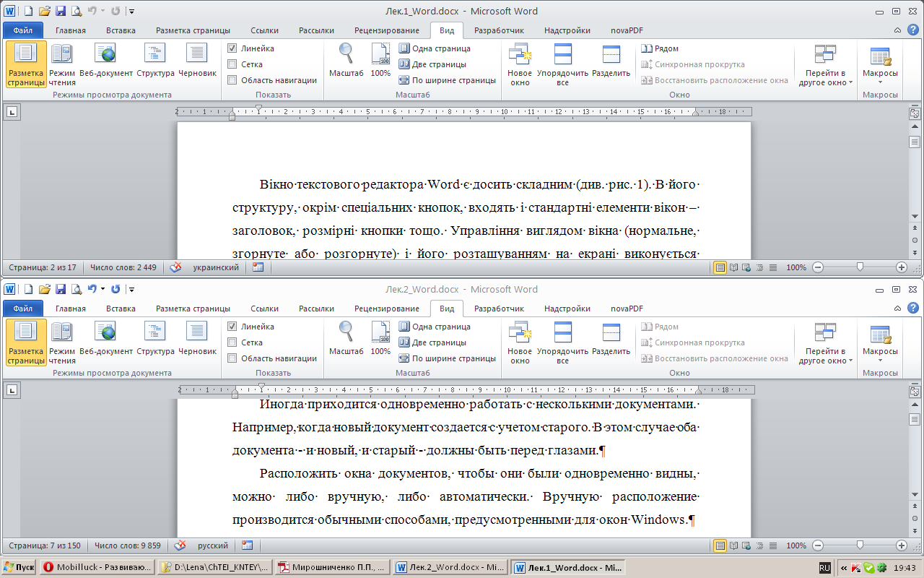924x578 pixels.
Task: Click Одна страница in Лек.1_Word window
Action: coord(435,48)
